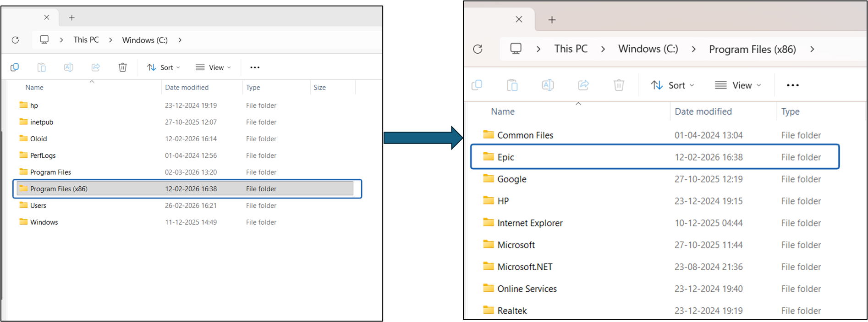Open the View dropdown in the right window

738,85
